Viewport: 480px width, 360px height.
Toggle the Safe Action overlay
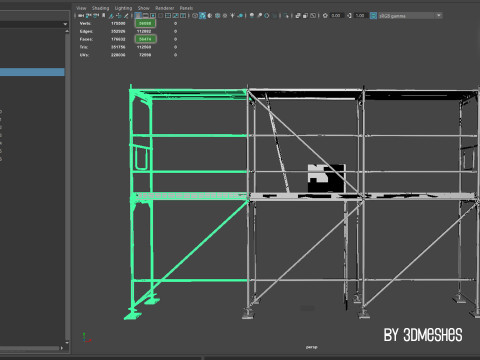click(x=176, y=16)
